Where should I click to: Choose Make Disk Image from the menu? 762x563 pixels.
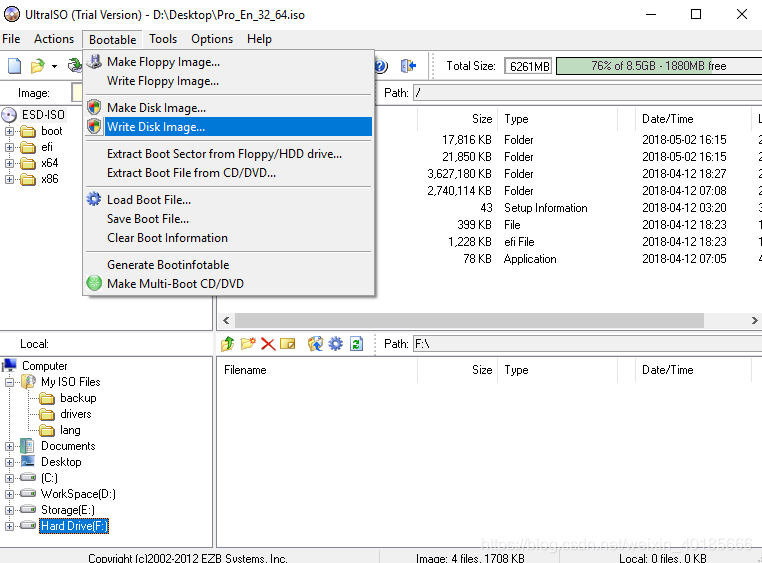pos(229,107)
